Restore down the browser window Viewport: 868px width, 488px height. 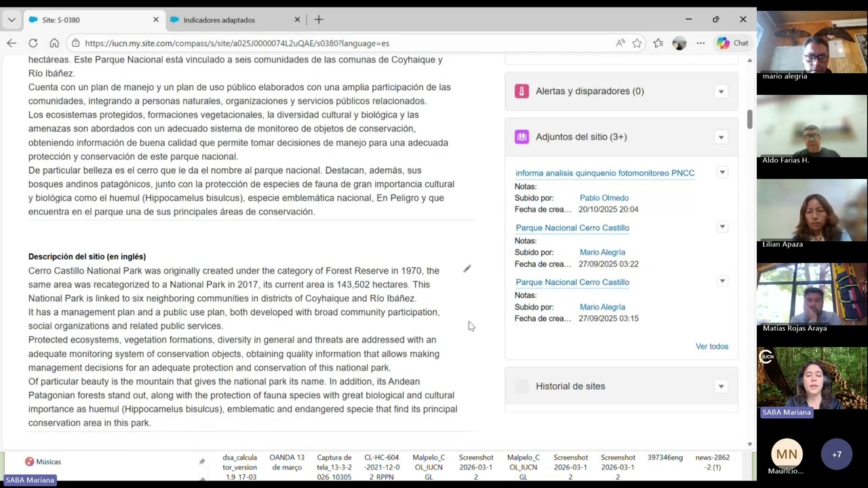pos(715,20)
